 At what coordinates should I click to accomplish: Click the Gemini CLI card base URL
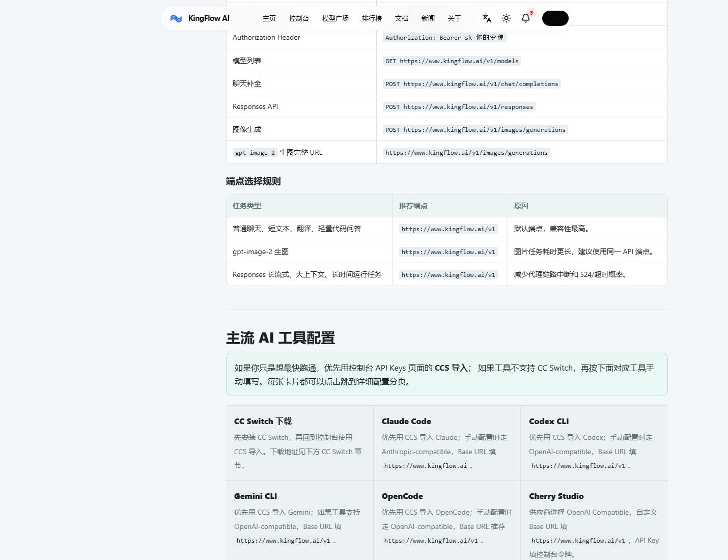[284, 541]
